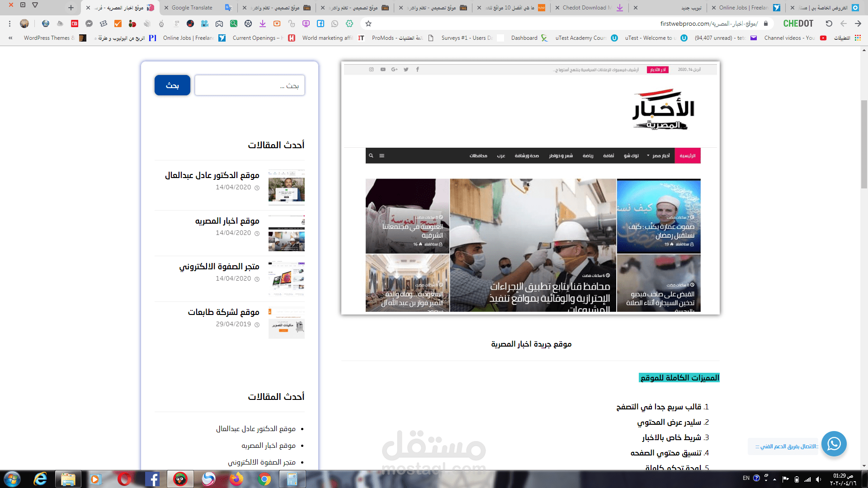This screenshot has width=868, height=488.
Task: Click thumbnail of موقع لشركة طابعات article
Action: point(287,323)
